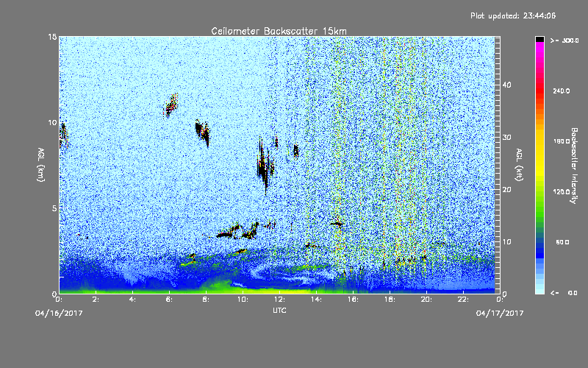Select the 'AGL (kft)' axis label
This screenshot has width=588, height=368.
(519, 164)
